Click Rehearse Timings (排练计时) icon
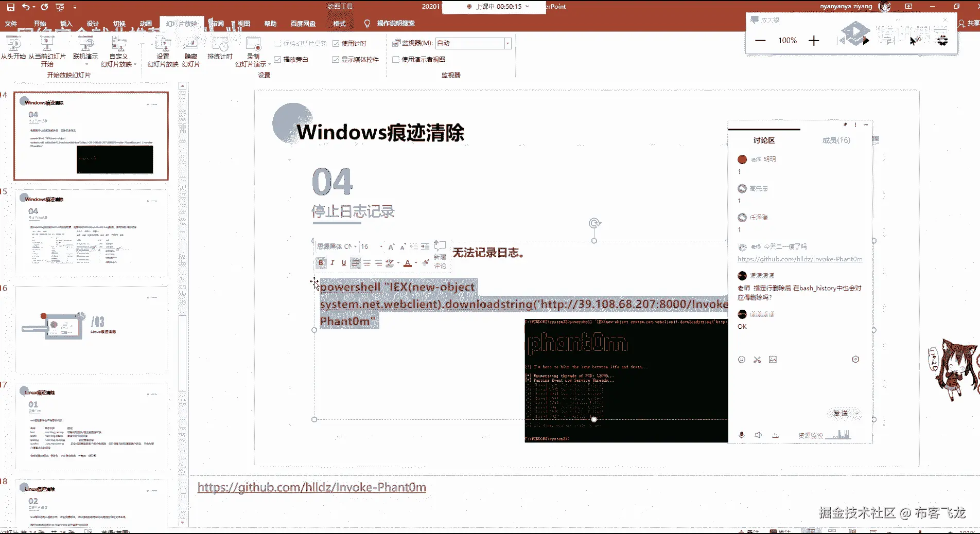Screen dimensions: 980x534 click(220, 49)
